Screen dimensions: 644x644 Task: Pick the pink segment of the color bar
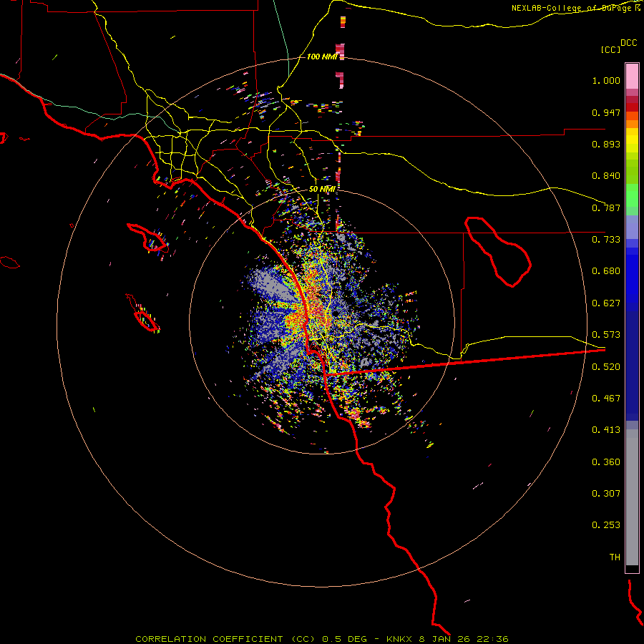pyautogui.click(x=632, y=77)
